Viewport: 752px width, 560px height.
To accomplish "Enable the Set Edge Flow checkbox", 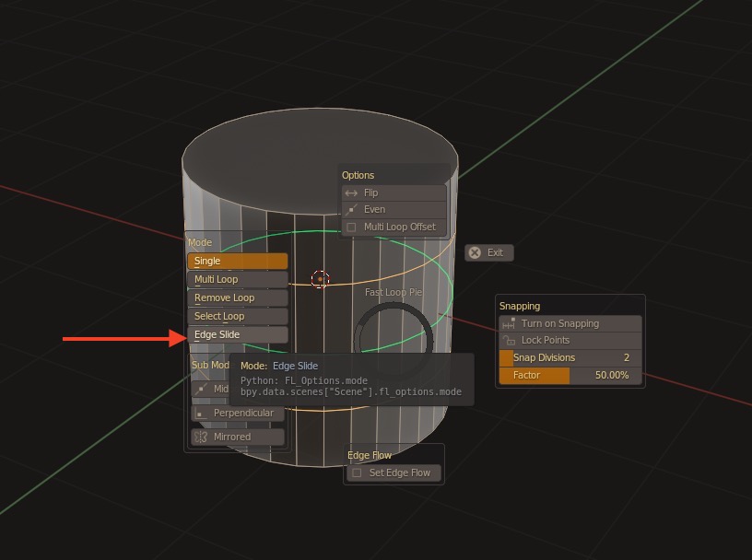I will tap(357, 473).
